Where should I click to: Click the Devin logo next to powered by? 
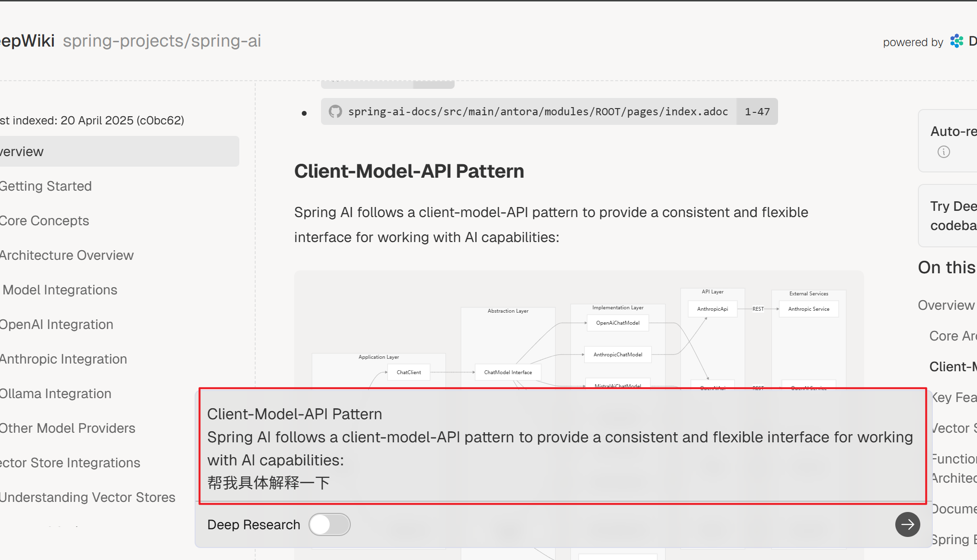click(x=957, y=42)
